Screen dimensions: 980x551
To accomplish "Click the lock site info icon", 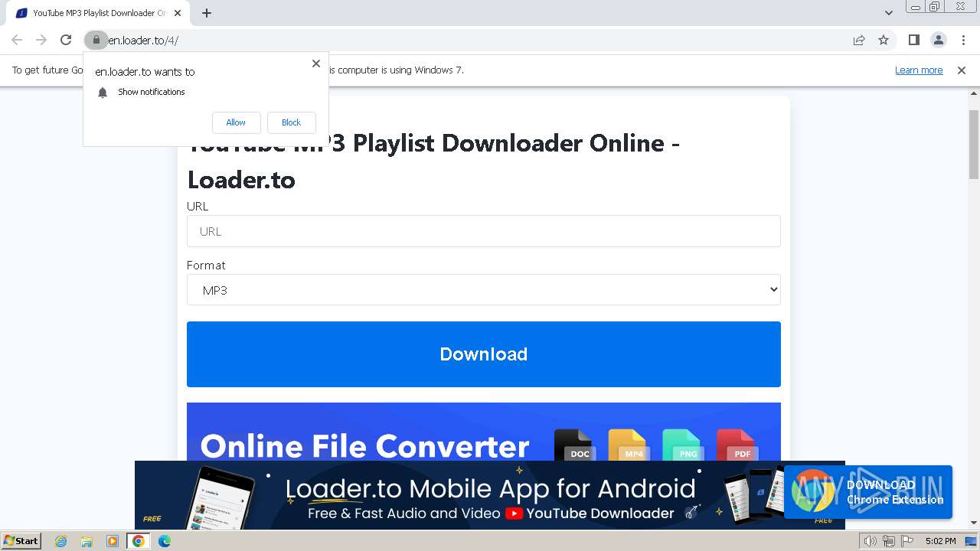I will click(x=96, y=40).
